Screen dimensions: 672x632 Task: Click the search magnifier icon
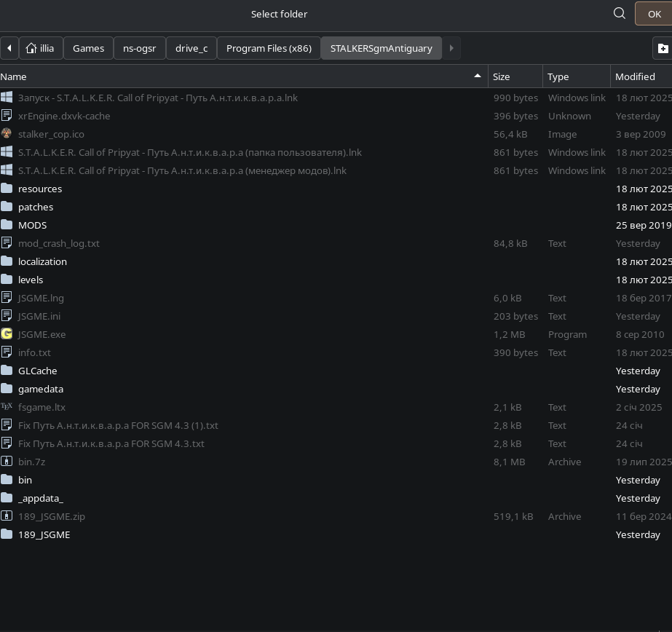620,13
